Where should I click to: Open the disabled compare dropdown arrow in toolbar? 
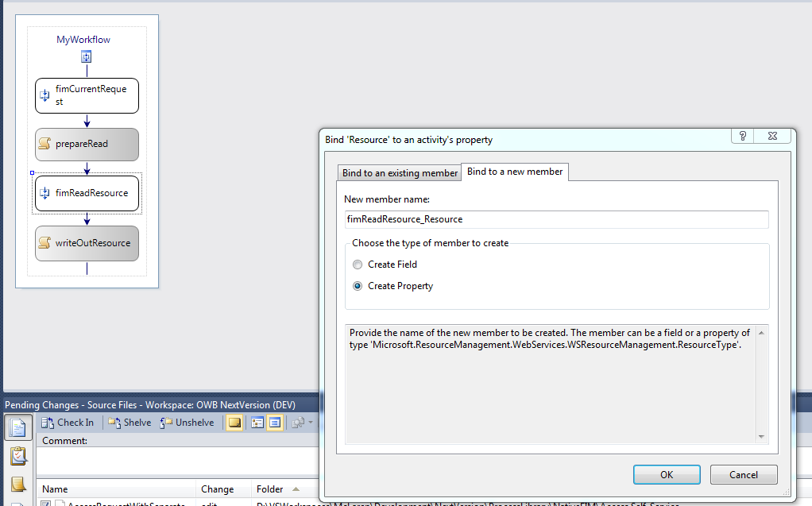click(x=311, y=423)
